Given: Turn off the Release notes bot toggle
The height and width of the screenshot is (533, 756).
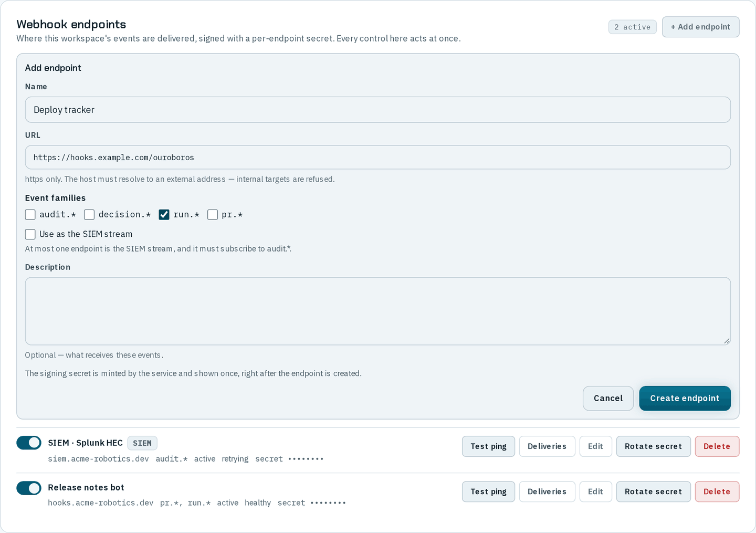Looking at the screenshot, I should click(29, 488).
